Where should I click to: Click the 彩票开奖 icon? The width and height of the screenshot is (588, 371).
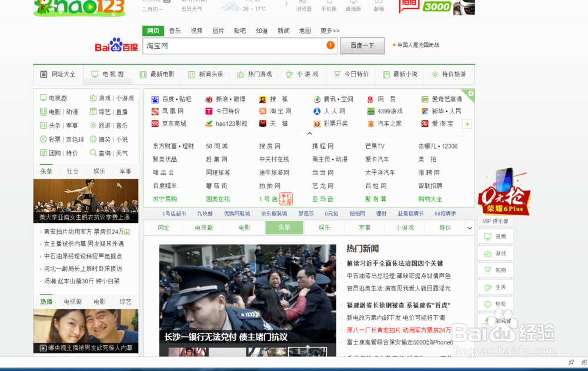click(317, 124)
